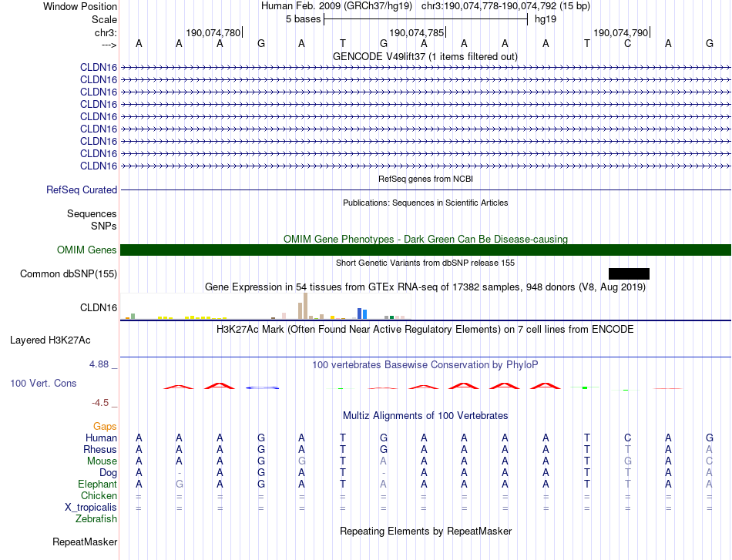Click the -4.5 PhyloP lower scale value
Viewport: 732px width, 560px height.
click(x=100, y=402)
